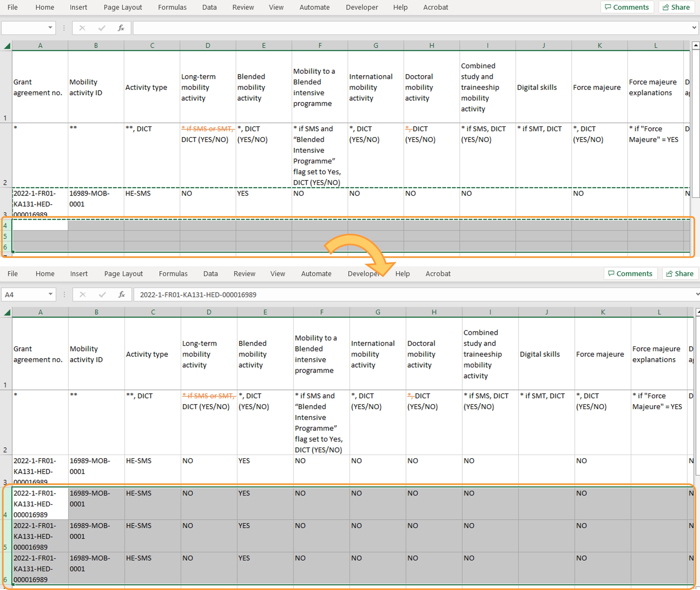
Task: Open Automate tab in top window
Action: coord(314,7)
